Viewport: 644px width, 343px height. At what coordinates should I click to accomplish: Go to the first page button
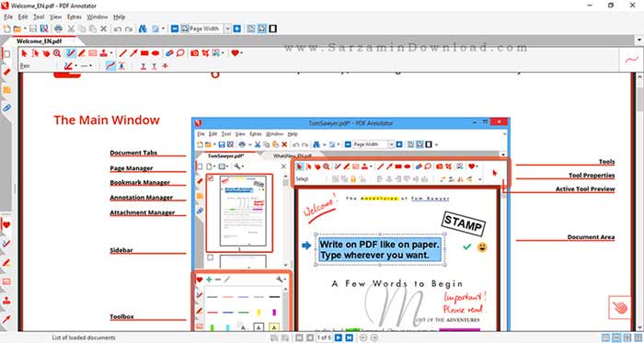(x=299, y=337)
